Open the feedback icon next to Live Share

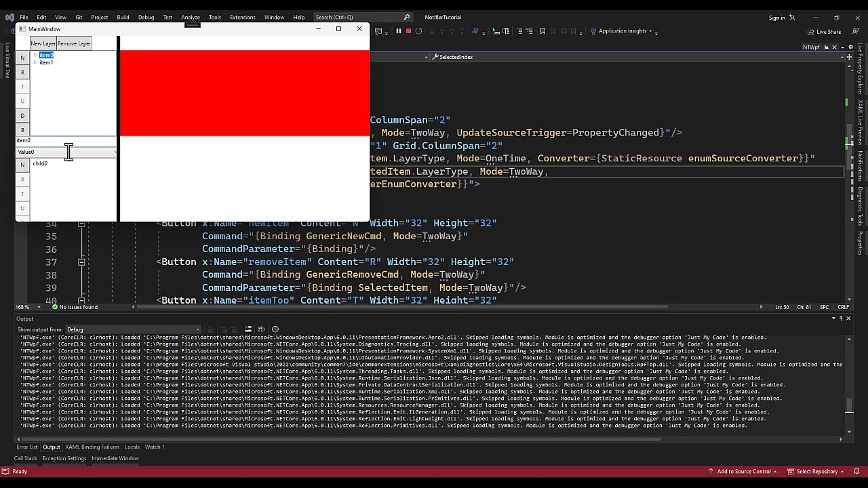click(x=854, y=32)
